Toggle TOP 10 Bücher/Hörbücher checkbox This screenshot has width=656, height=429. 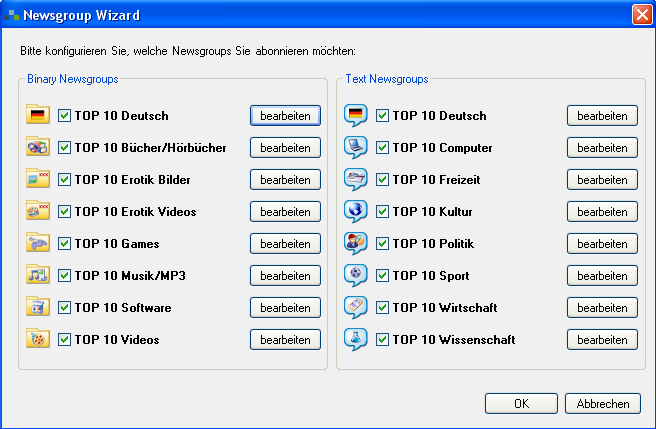tap(64, 147)
